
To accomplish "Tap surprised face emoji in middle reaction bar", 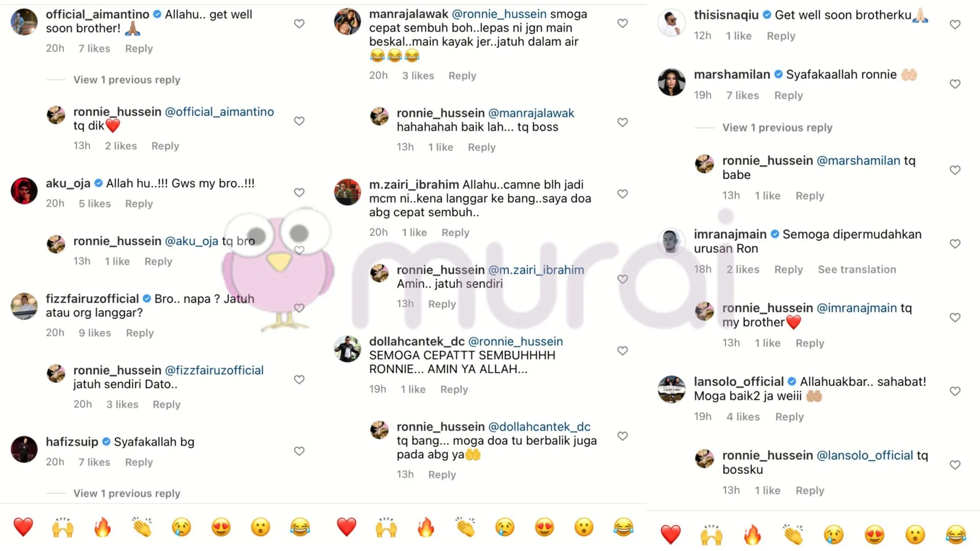I will pyautogui.click(x=584, y=527).
